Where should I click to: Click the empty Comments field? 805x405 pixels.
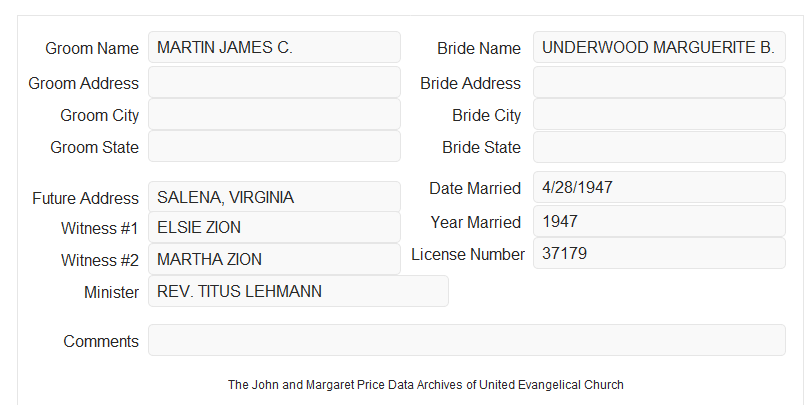pyautogui.click(x=467, y=340)
